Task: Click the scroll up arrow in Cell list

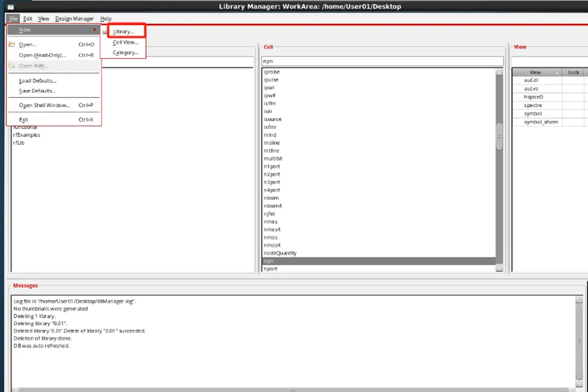Action: click(499, 72)
